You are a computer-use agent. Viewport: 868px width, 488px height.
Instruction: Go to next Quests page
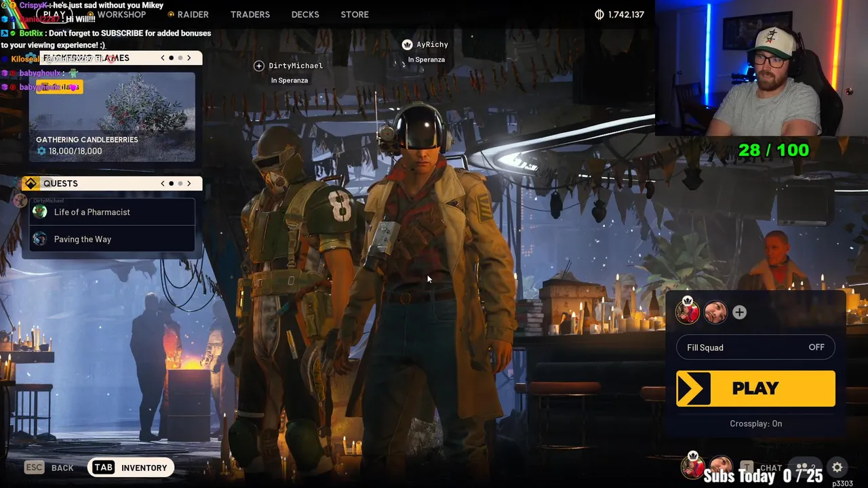pos(189,184)
